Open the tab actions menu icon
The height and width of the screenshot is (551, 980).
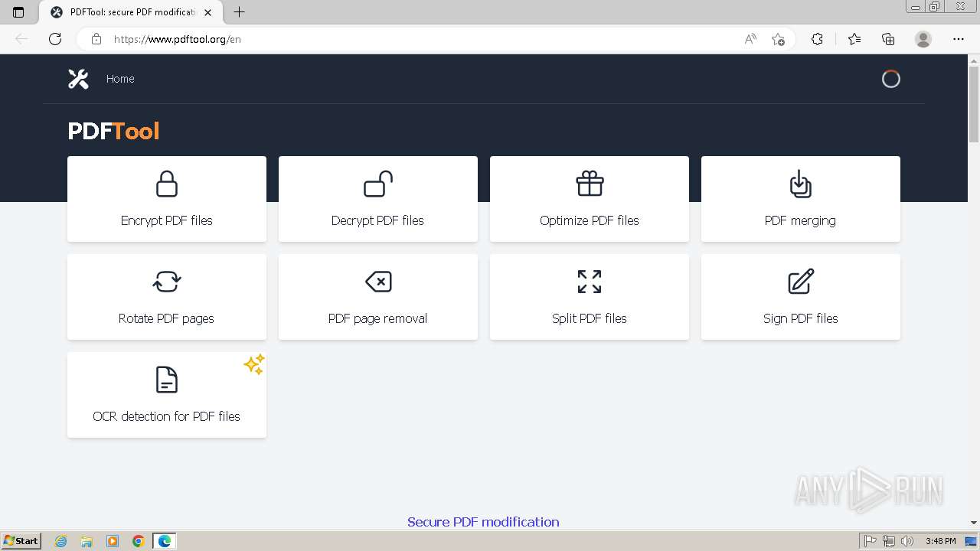coord(18,12)
